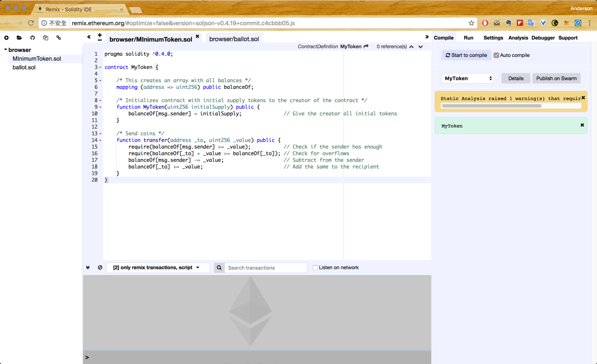Open the MyToken contract selector dropdown
The image size is (597, 364).
click(x=468, y=78)
